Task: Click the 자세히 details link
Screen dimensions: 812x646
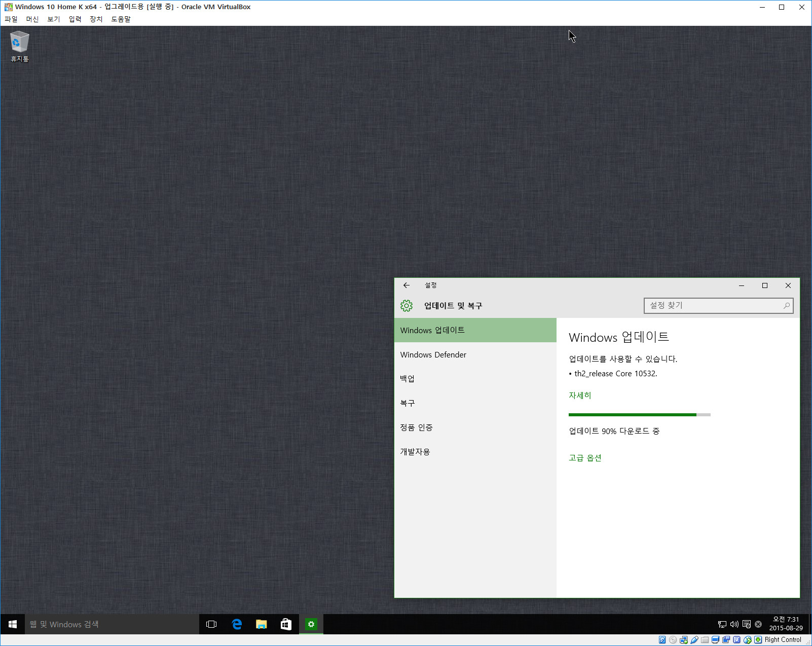Action: coord(580,395)
